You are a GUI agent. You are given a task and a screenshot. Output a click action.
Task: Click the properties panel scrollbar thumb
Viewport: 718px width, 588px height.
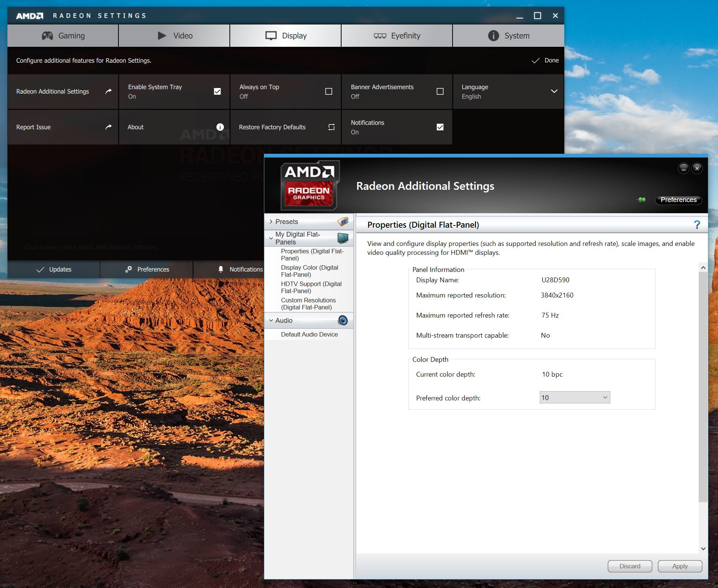(703, 387)
